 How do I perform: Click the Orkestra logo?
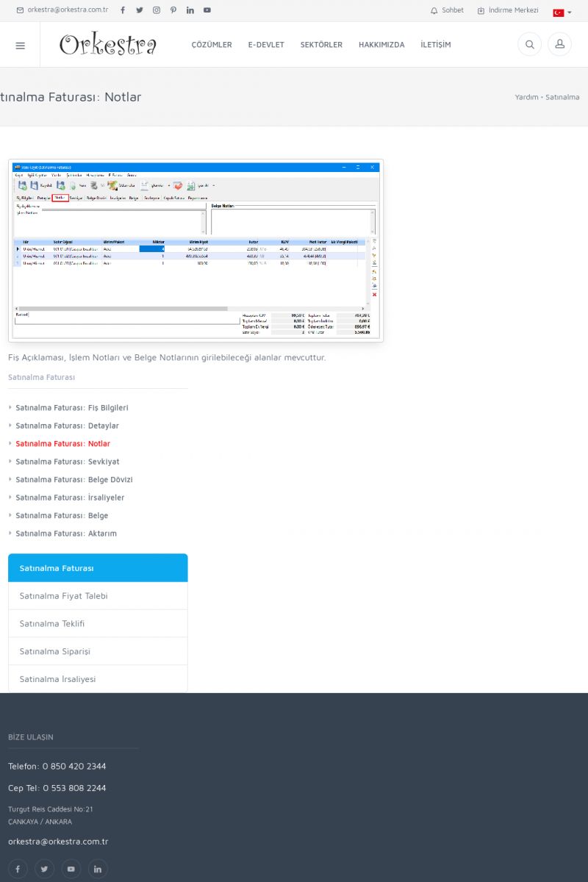[108, 45]
